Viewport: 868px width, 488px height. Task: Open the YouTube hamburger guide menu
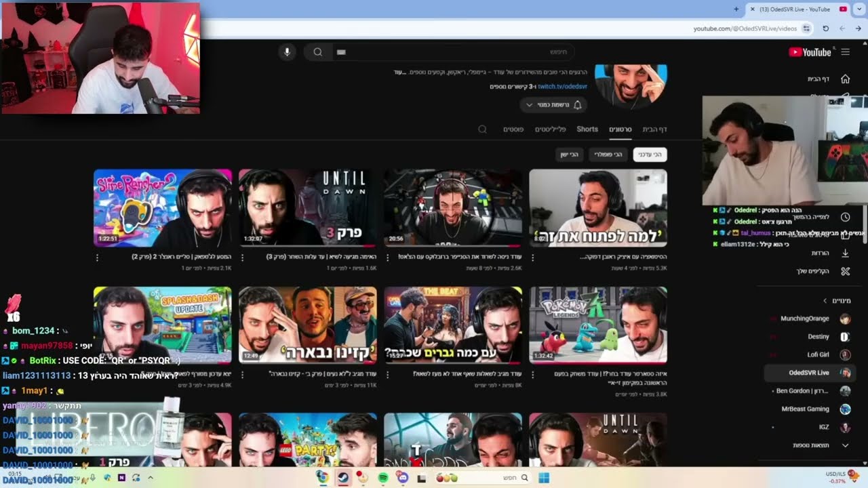pyautogui.click(x=845, y=52)
